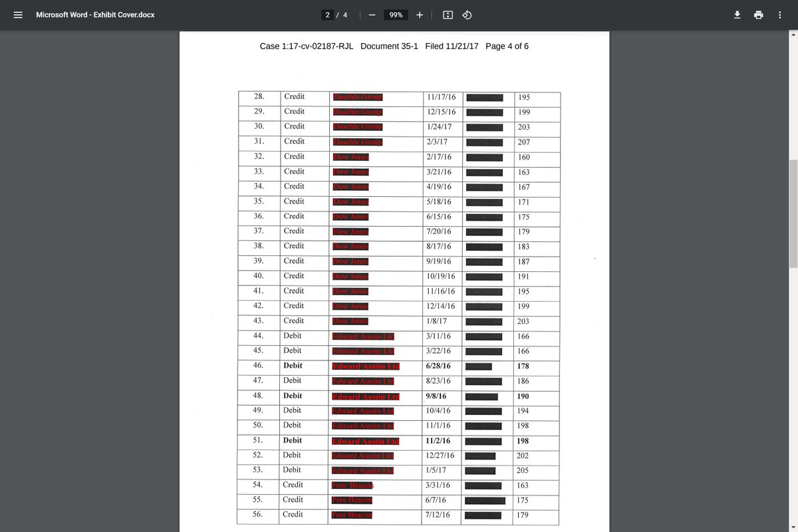Click the date 4/19/16 cell
This screenshot has width=798, height=532.
[439, 187]
